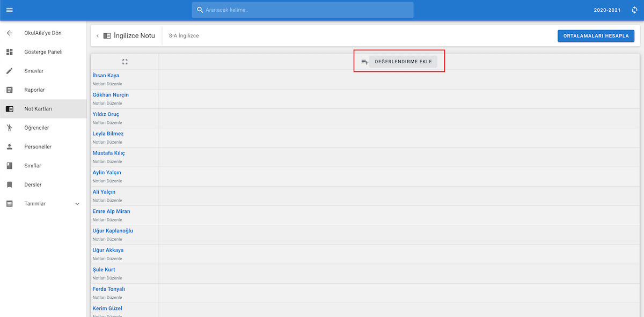Screen dimensions: 644x317
Task: Click Notları Düzenle under Gökhan Nurçin
Action: point(107,104)
